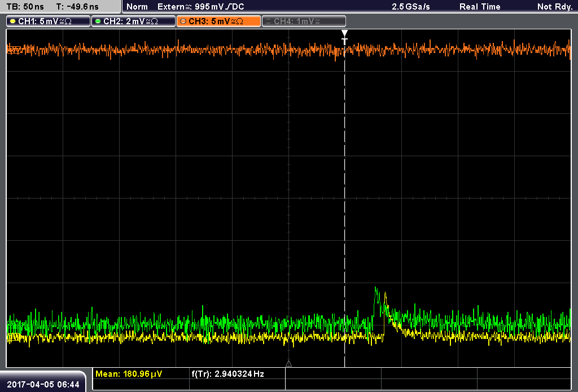Click the Norm trigger mode label
The image size is (578, 392).
[x=137, y=7]
